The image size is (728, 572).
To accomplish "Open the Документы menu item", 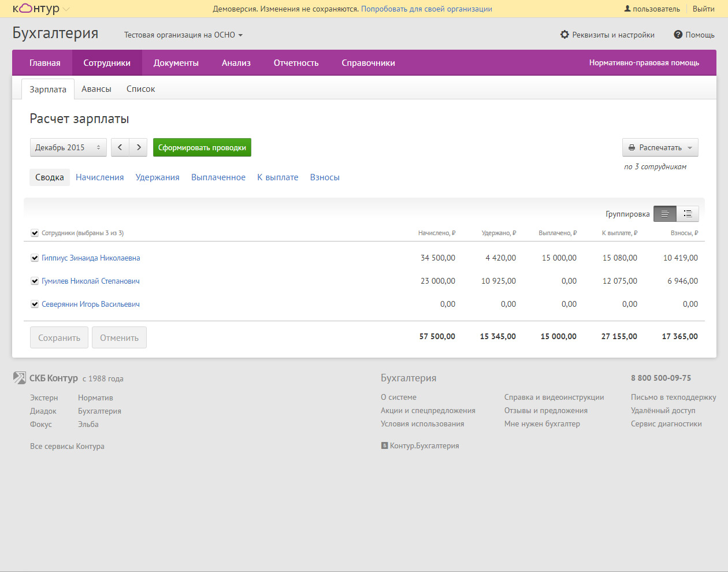I will tap(176, 63).
